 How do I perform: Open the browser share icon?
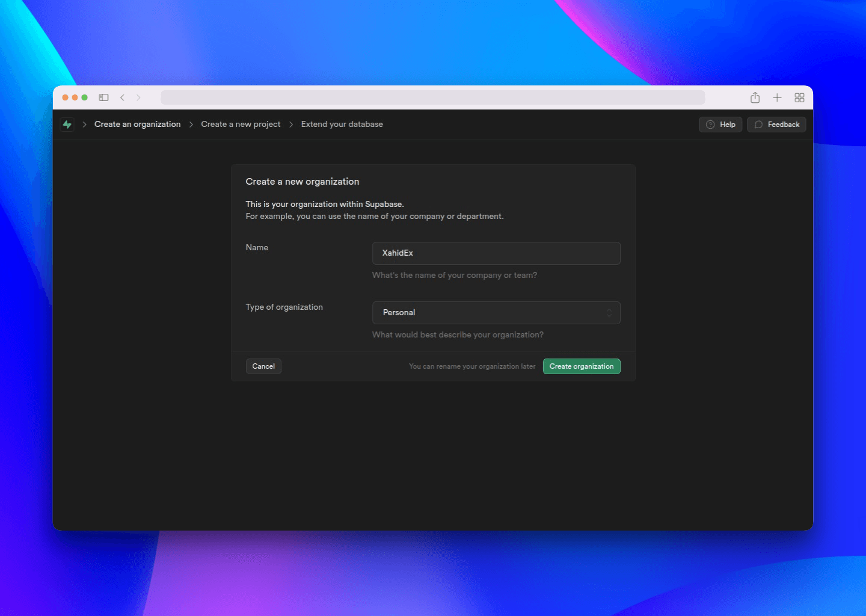click(x=755, y=97)
